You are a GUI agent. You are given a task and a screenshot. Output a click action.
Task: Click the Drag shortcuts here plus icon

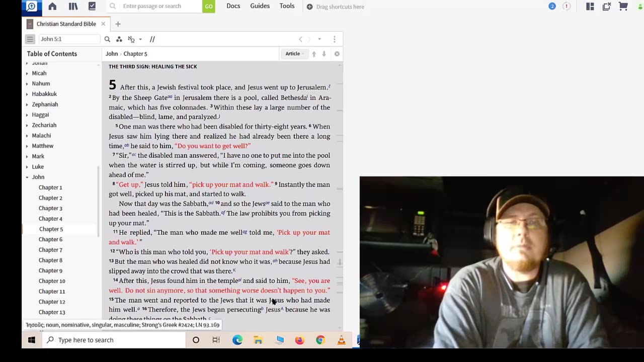pos(309,7)
